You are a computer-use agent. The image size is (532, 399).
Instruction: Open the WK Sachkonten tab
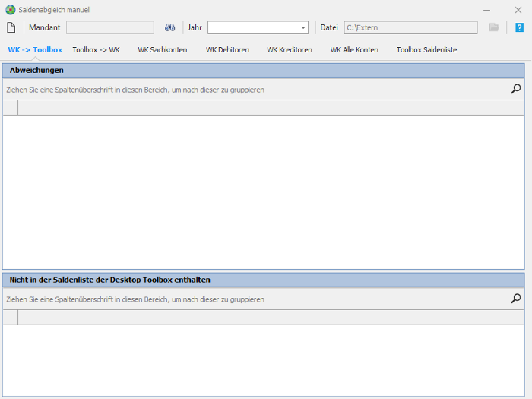[x=163, y=50]
